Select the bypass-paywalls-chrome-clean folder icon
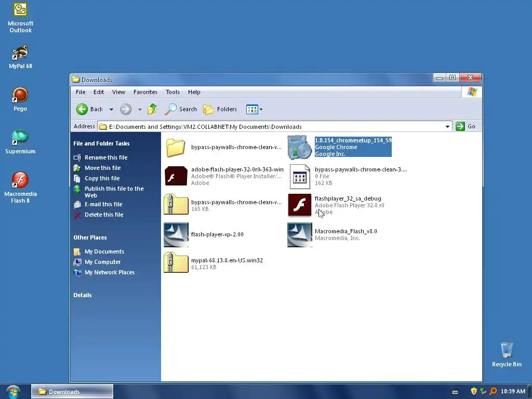The image size is (532, 399). [x=176, y=147]
